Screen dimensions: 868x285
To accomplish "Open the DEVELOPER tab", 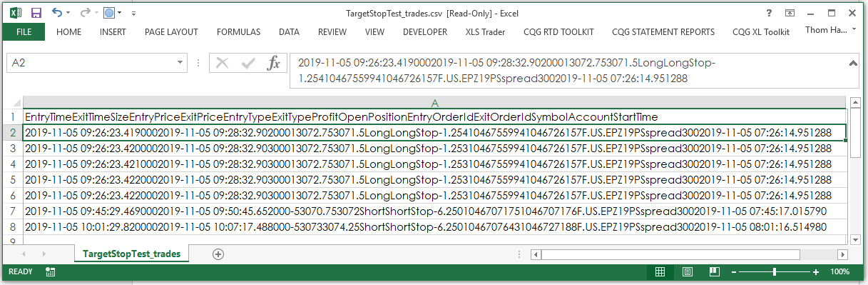I will pos(425,31).
